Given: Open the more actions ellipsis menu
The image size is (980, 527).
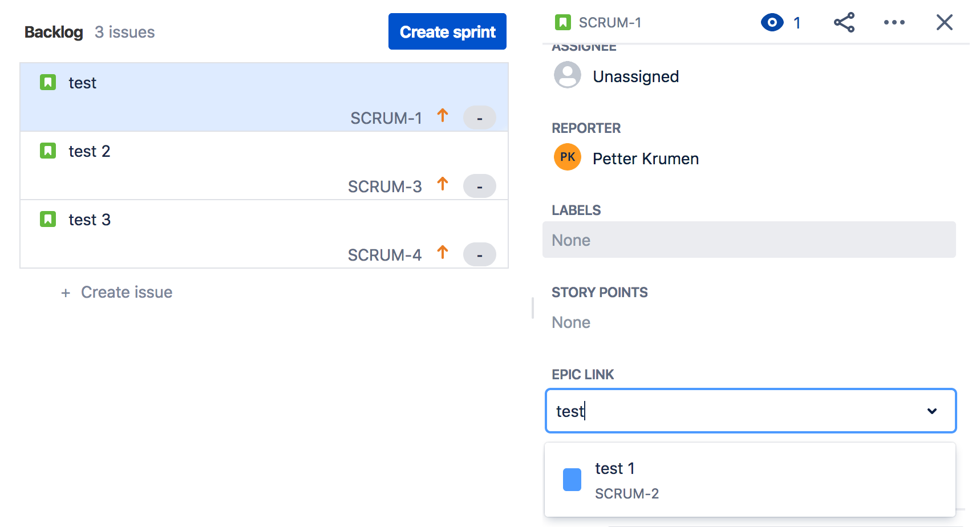Looking at the screenshot, I should pos(894,22).
